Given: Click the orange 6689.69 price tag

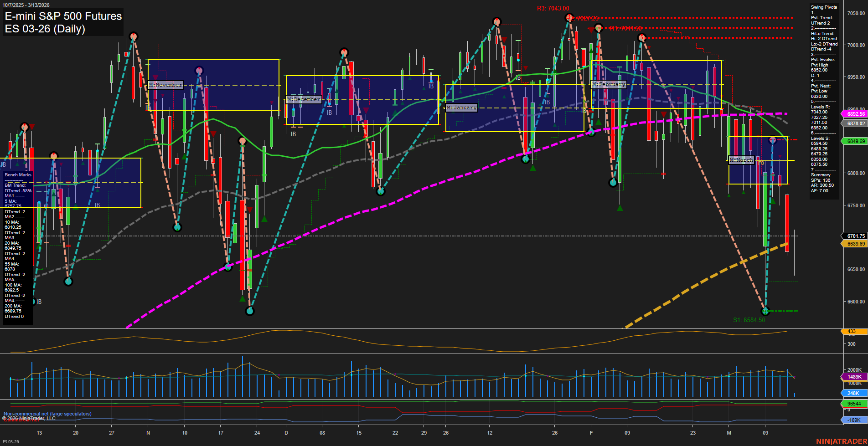Looking at the screenshot, I should (853, 244).
